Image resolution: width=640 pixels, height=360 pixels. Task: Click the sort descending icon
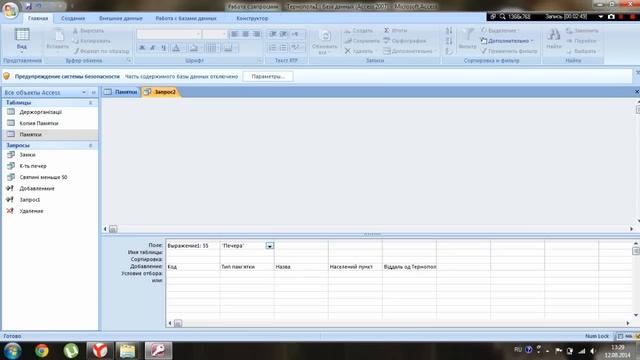449,41
